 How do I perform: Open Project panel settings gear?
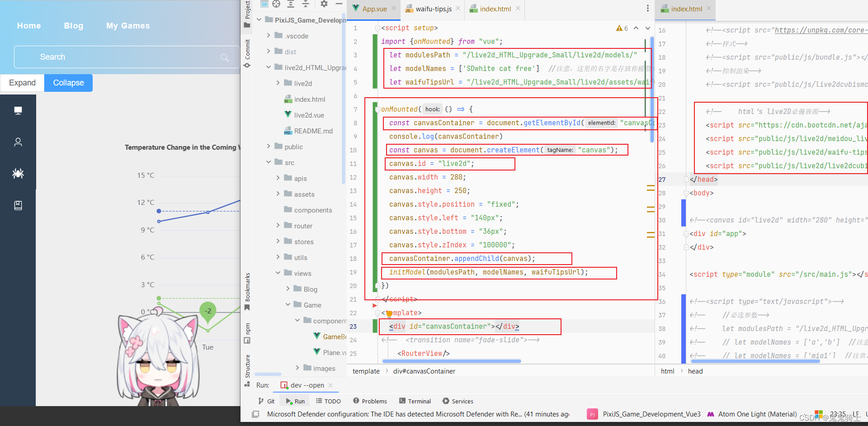[324, 4]
